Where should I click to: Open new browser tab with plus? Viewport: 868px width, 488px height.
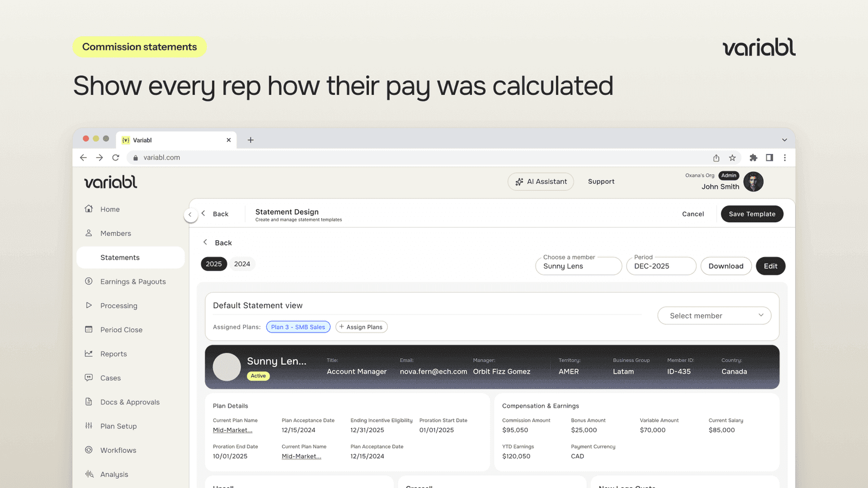click(x=251, y=140)
